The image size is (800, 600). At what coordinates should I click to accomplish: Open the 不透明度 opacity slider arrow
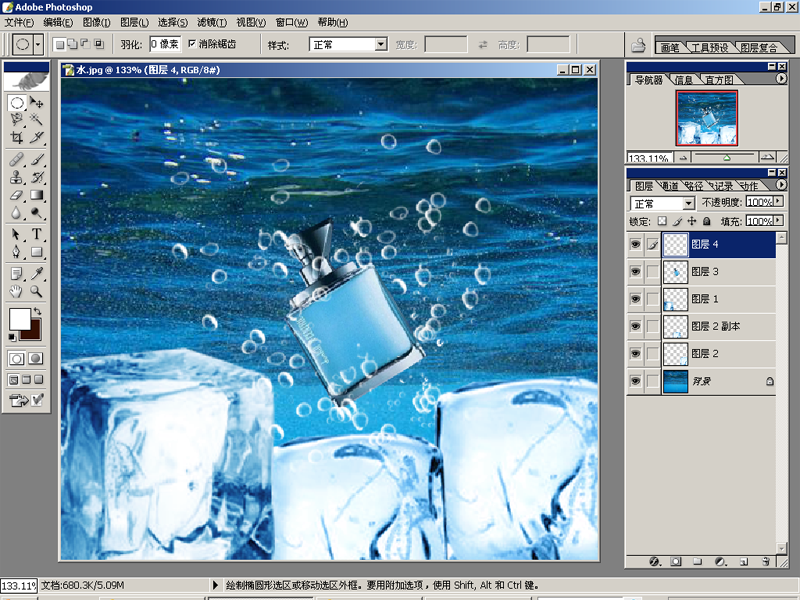point(779,202)
